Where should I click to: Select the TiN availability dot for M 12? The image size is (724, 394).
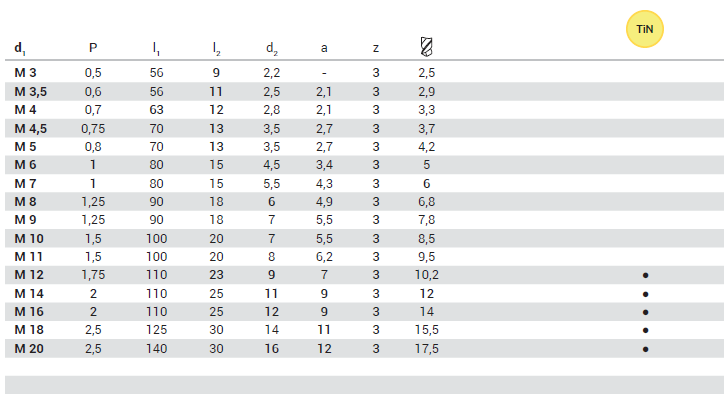pyautogui.click(x=646, y=275)
